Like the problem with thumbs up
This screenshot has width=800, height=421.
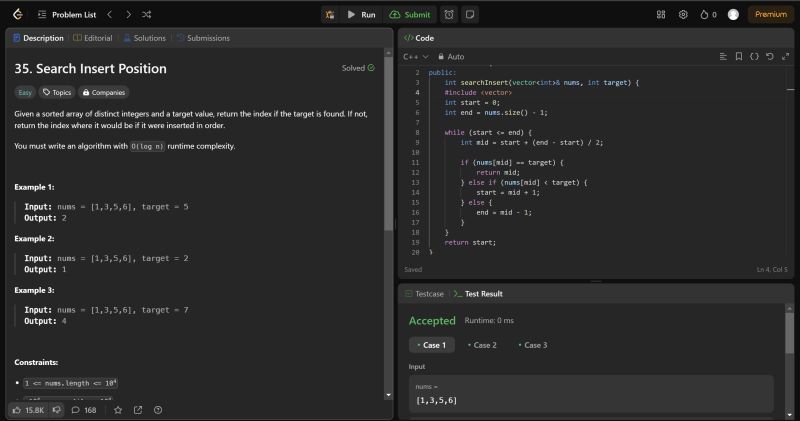tap(28, 410)
